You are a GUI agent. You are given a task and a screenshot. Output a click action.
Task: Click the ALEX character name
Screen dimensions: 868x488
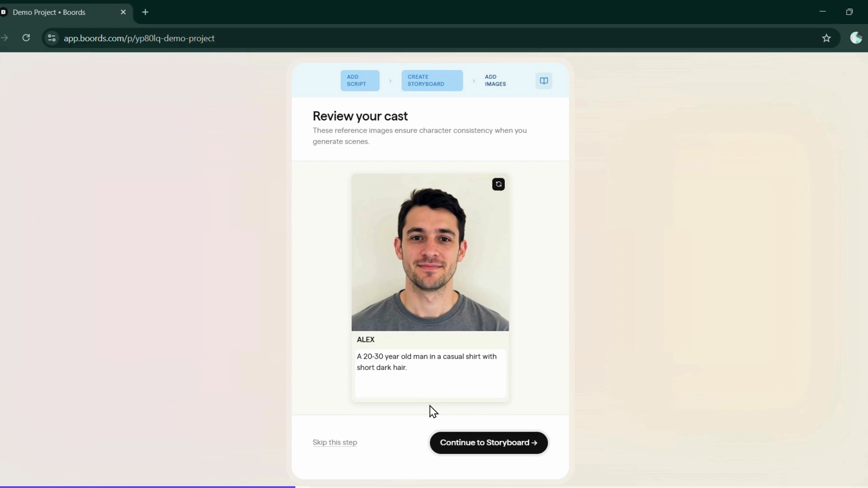click(365, 340)
